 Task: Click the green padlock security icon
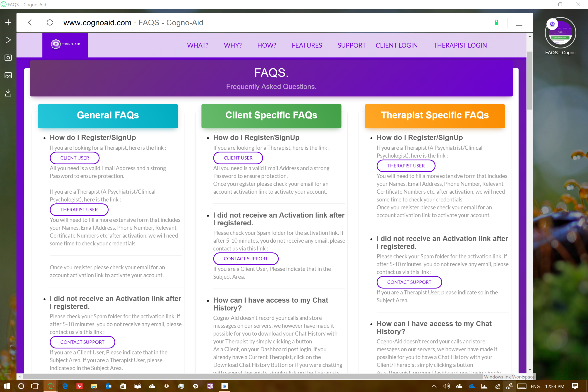[x=497, y=22]
